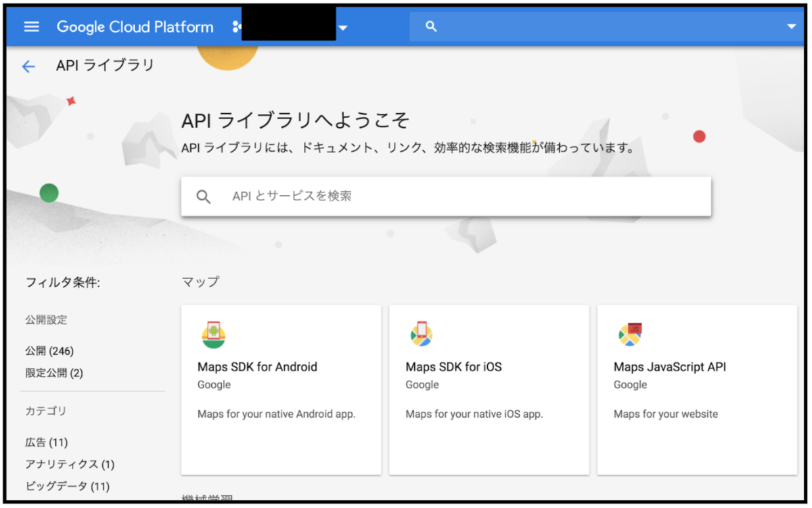812x508 pixels.
Task: Click the Google Cloud Platform logo text
Action: coord(135,27)
